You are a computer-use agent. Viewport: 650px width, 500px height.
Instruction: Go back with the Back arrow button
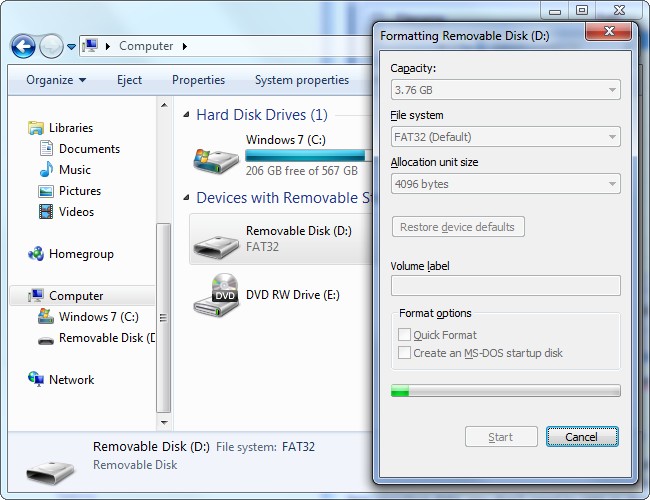coord(23,46)
